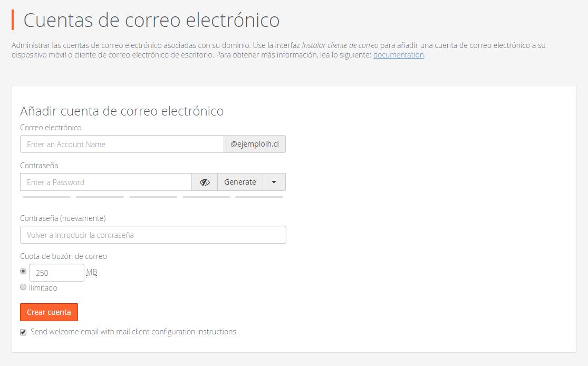Uncheck the send welcome email checkbox

click(23, 332)
